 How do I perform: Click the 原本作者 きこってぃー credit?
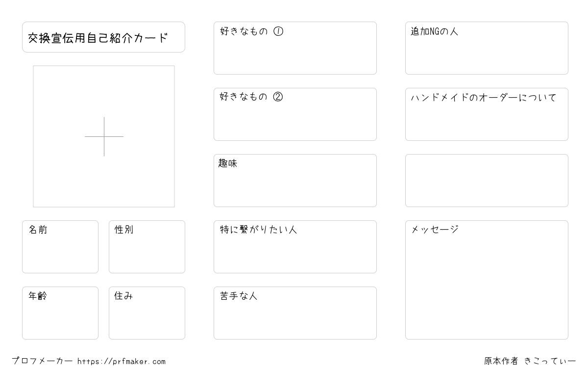530,361
